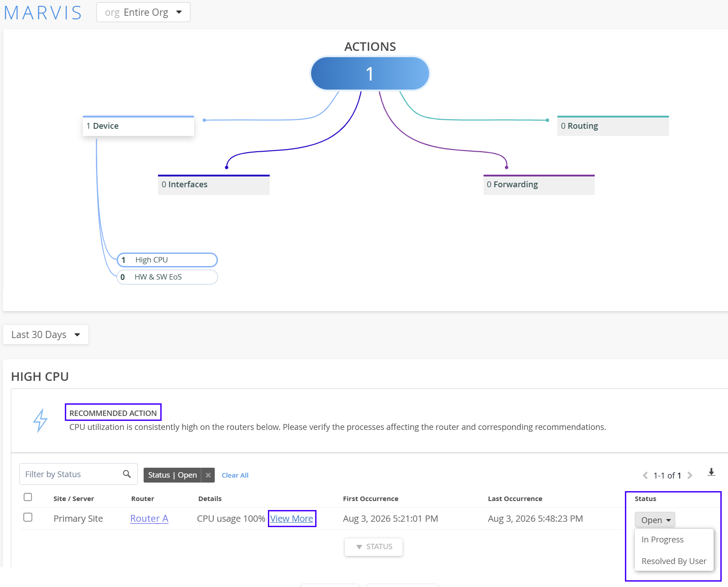Select all rows checkbox in table header
The height and width of the screenshot is (587, 728).
point(28,497)
